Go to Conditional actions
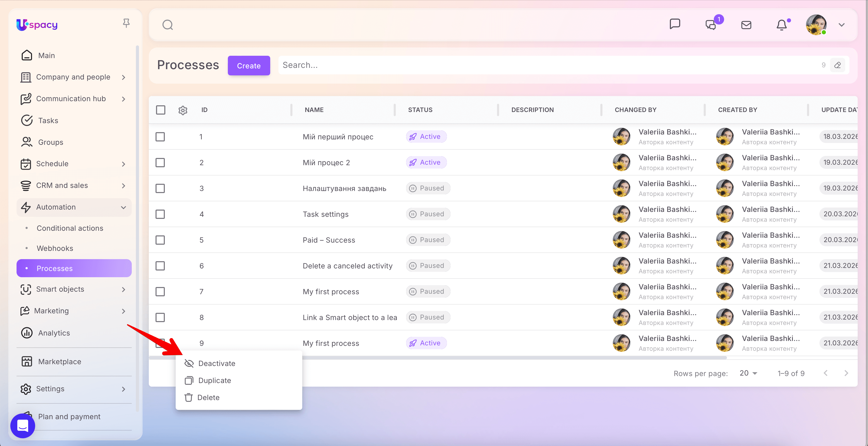 [x=70, y=228]
